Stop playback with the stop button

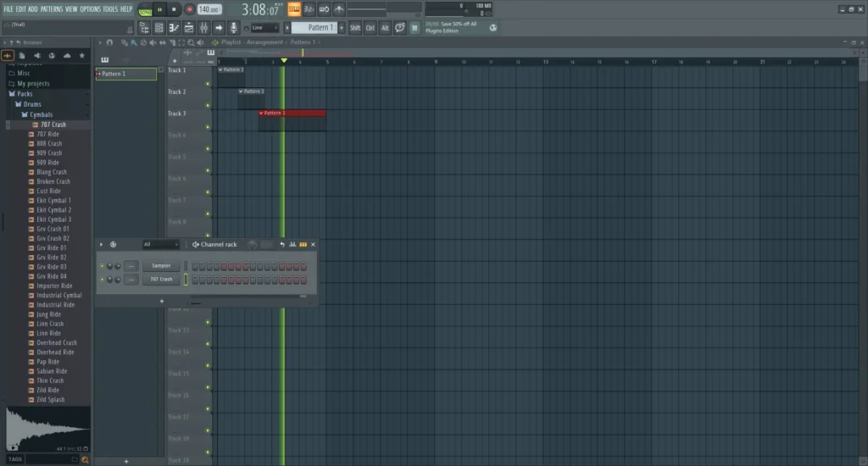pyautogui.click(x=174, y=9)
